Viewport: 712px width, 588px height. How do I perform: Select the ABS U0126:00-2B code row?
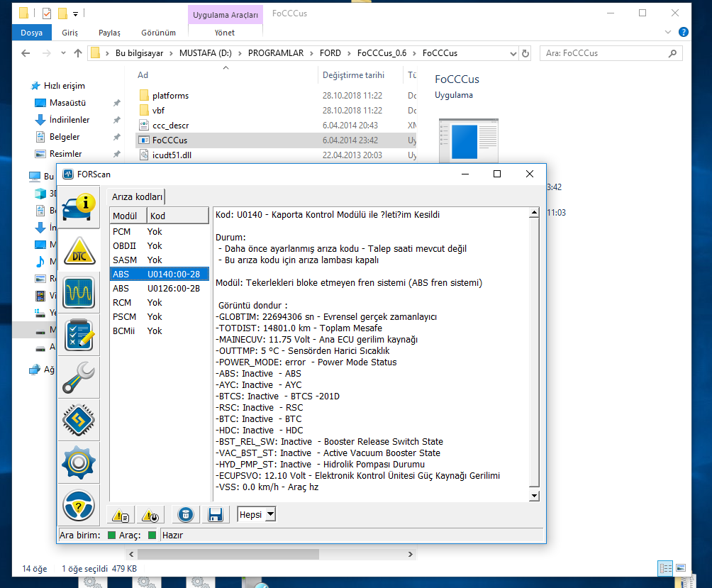coord(159,288)
